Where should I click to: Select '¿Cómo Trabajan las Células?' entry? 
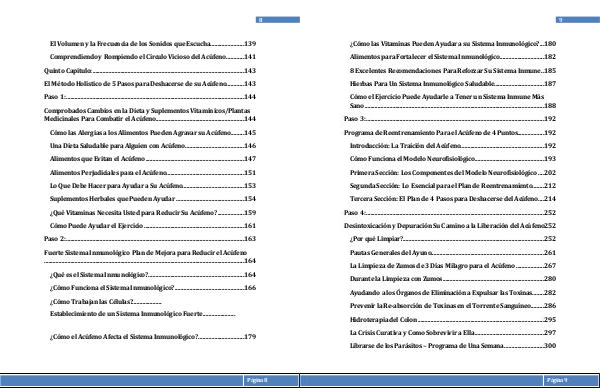click(106, 302)
